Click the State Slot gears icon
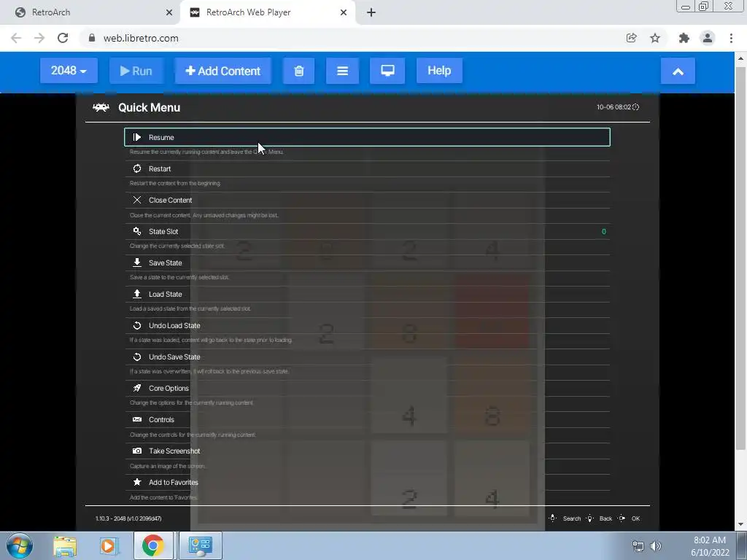747x560 pixels. click(x=136, y=231)
